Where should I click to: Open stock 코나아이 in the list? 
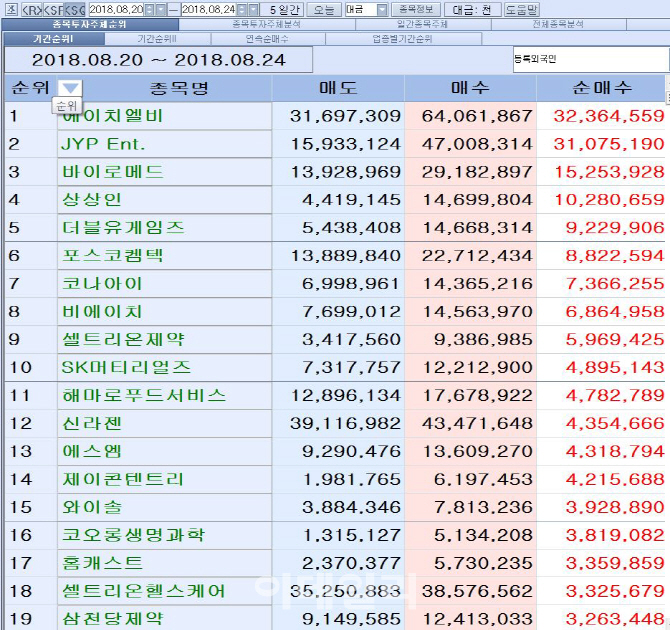click(x=164, y=283)
